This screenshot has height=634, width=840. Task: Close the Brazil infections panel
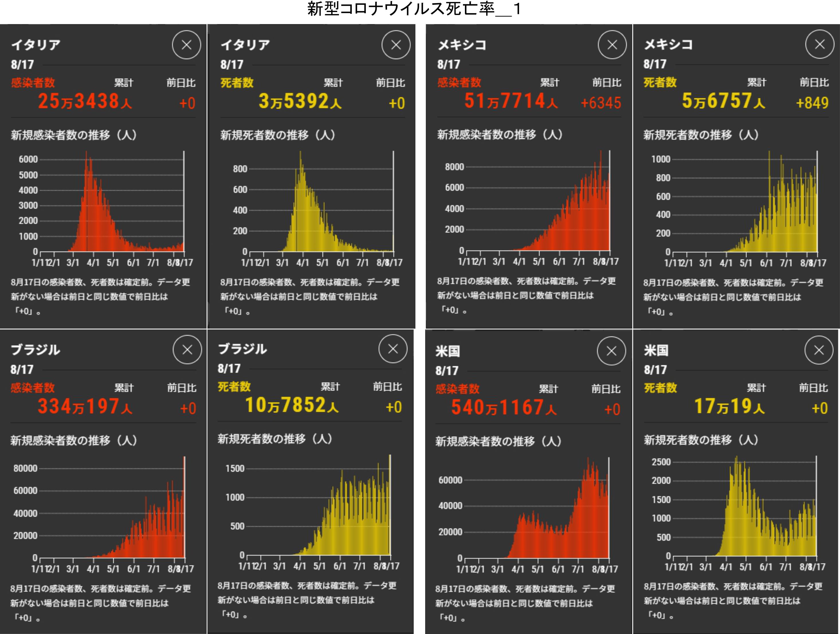[187, 350]
